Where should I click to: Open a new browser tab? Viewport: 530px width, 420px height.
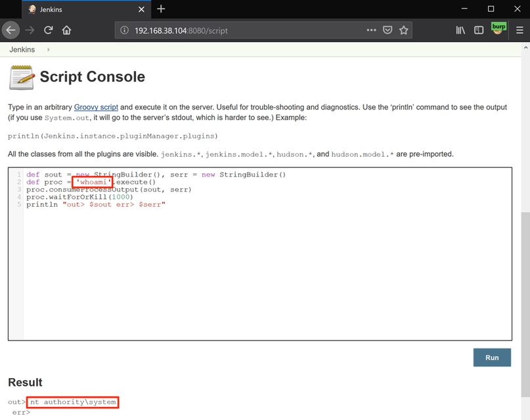coord(161,9)
